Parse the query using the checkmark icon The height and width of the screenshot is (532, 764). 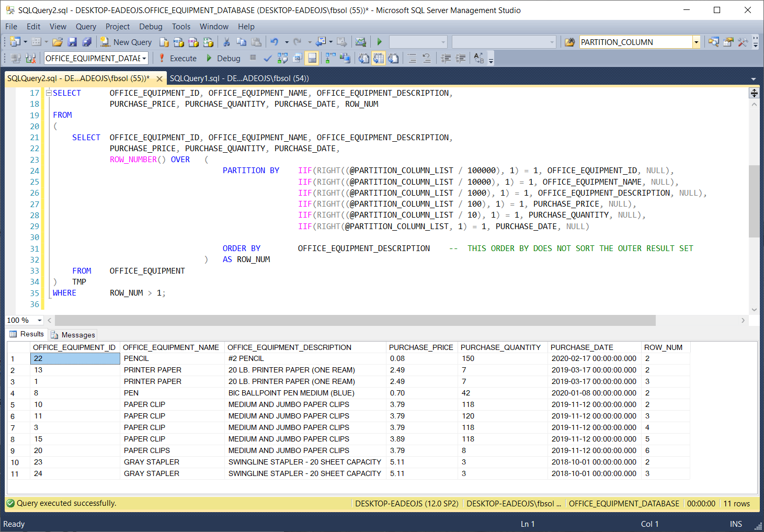tap(267, 58)
